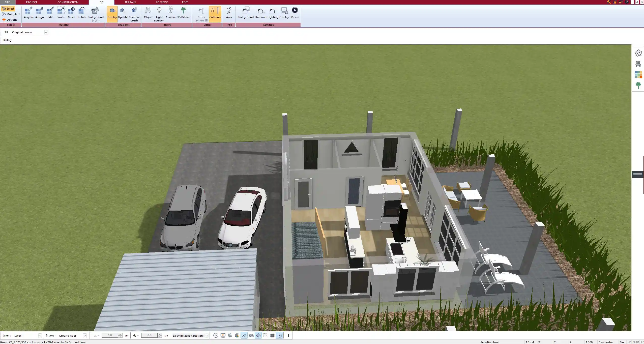Screen dimensions: 644x344
Task: Start the Video playback tool
Action: (295, 13)
